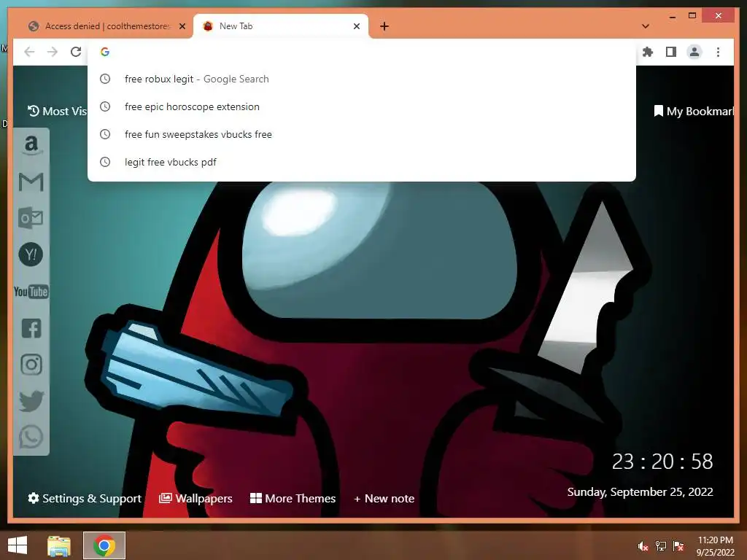Open the Yahoo shortcut icon
The height and width of the screenshot is (560, 747).
tap(31, 254)
